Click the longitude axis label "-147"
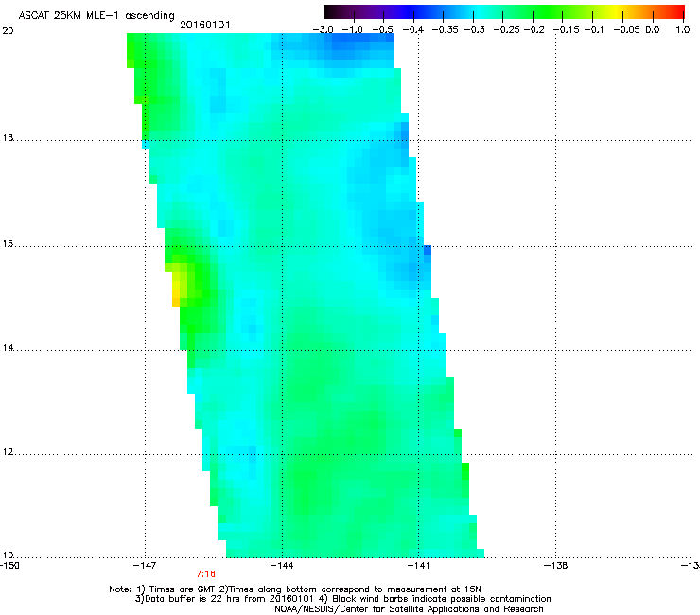 [x=145, y=566]
